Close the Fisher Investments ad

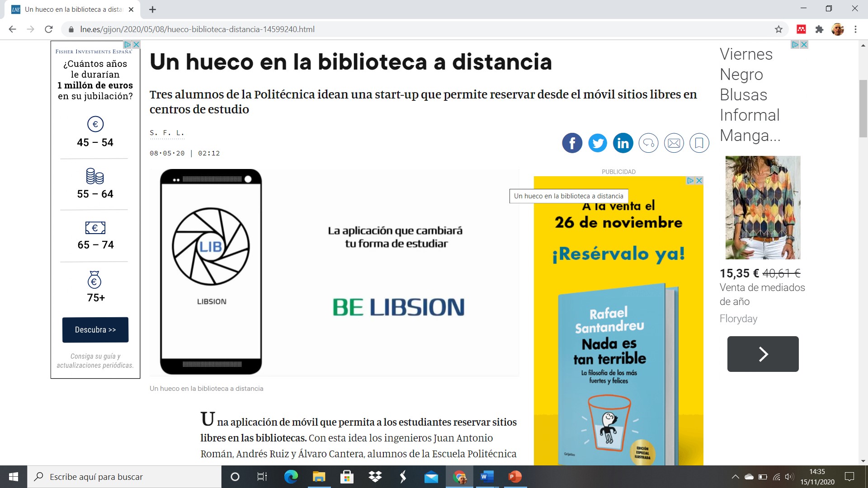(136, 44)
